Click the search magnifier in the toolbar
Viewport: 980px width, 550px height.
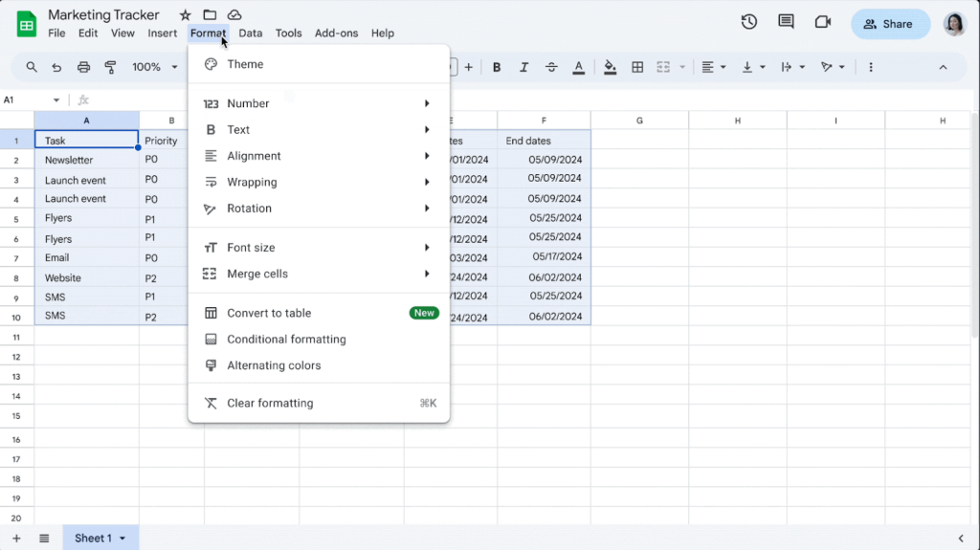tap(32, 67)
